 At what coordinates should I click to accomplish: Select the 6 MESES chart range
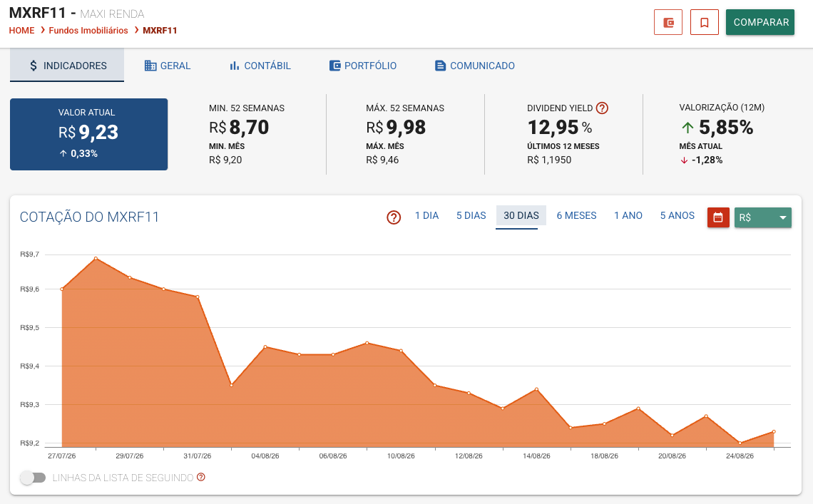coord(576,216)
